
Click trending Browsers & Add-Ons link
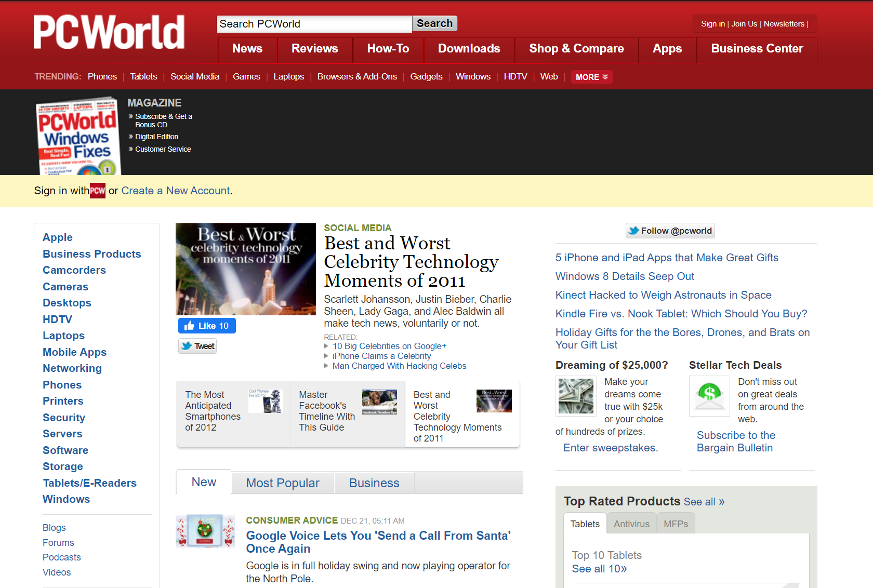pos(357,76)
